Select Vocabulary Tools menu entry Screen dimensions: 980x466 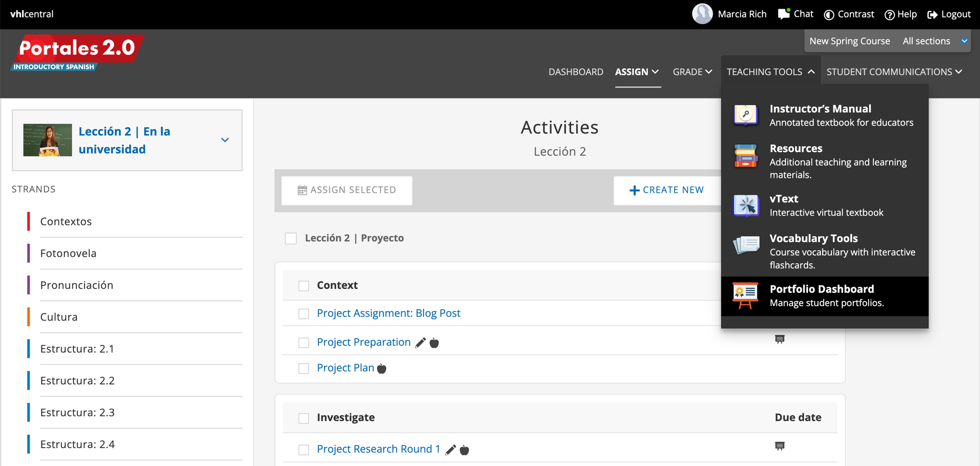pyautogui.click(x=824, y=251)
